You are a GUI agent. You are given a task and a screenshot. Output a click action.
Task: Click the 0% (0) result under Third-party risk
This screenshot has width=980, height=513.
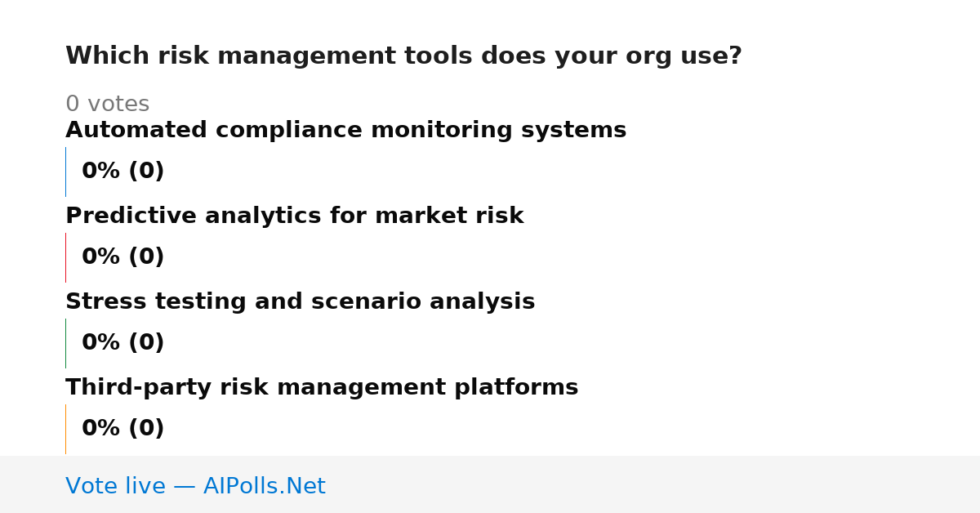[122, 429]
